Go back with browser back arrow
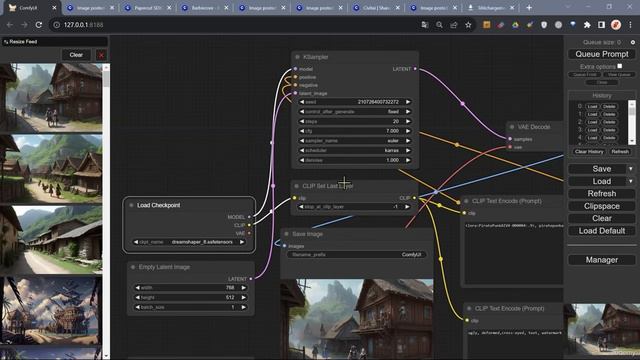The width and height of the screenshot is (640, 360). [9, 25]
